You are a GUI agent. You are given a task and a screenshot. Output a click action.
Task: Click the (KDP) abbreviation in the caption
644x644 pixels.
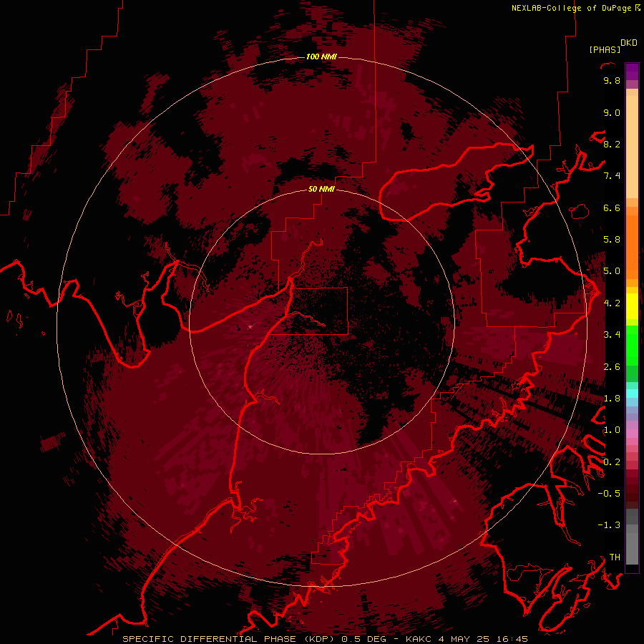[x=321, y=639]
